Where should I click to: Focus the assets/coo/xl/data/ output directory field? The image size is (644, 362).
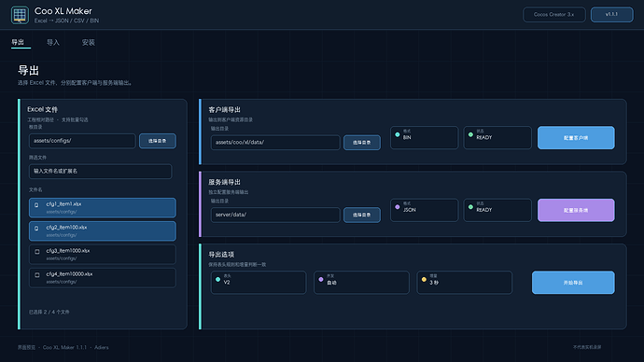275,143
